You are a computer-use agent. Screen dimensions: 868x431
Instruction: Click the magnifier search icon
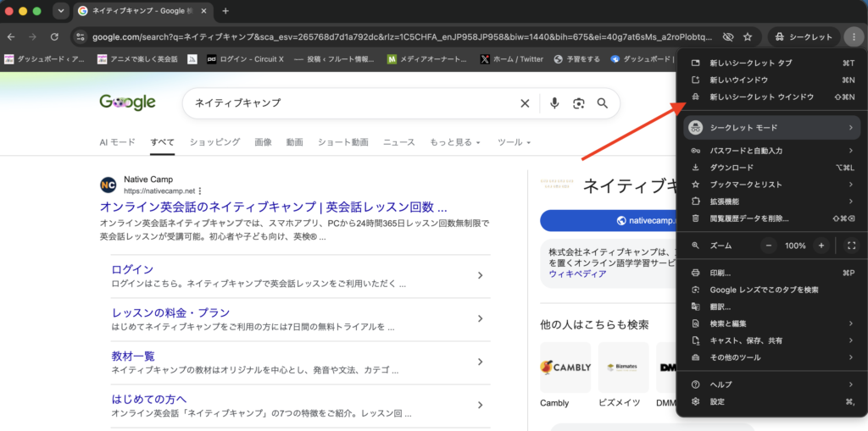603,103
